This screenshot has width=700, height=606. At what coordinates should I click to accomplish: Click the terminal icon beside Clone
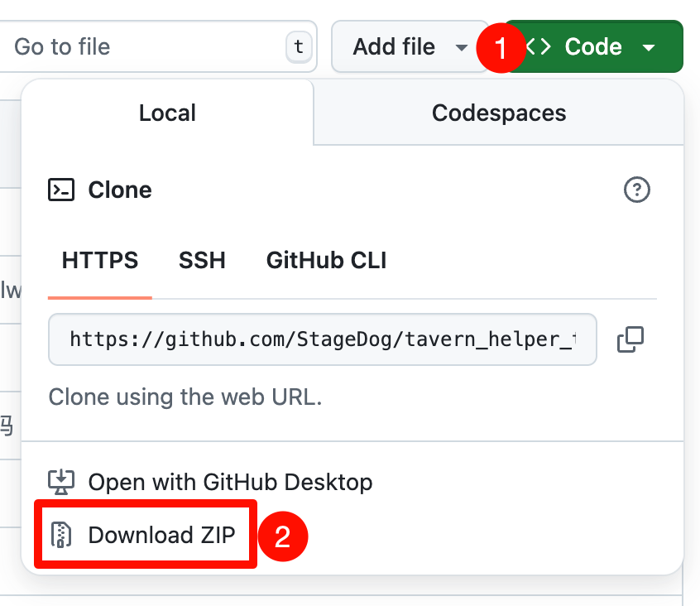tap(61, 190)
